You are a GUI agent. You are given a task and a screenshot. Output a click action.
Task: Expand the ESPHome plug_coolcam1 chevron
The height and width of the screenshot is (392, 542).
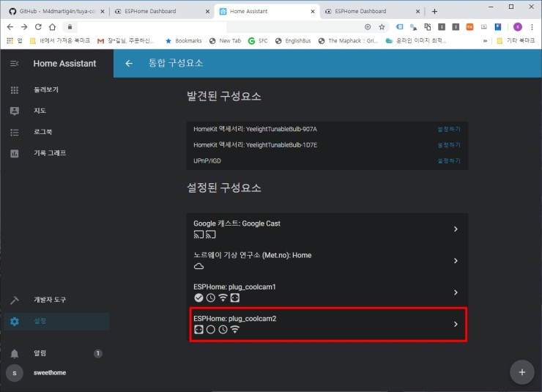(x=456, y=292)
